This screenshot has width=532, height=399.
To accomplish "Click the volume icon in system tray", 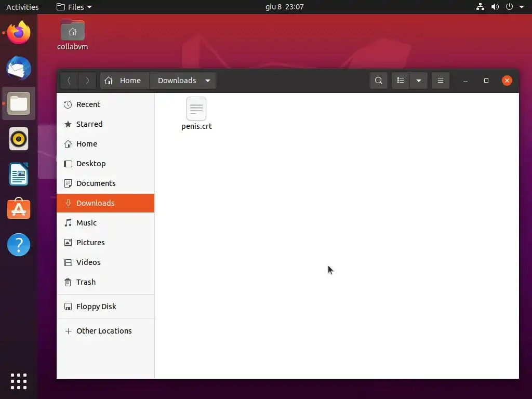I will point(495,7).
